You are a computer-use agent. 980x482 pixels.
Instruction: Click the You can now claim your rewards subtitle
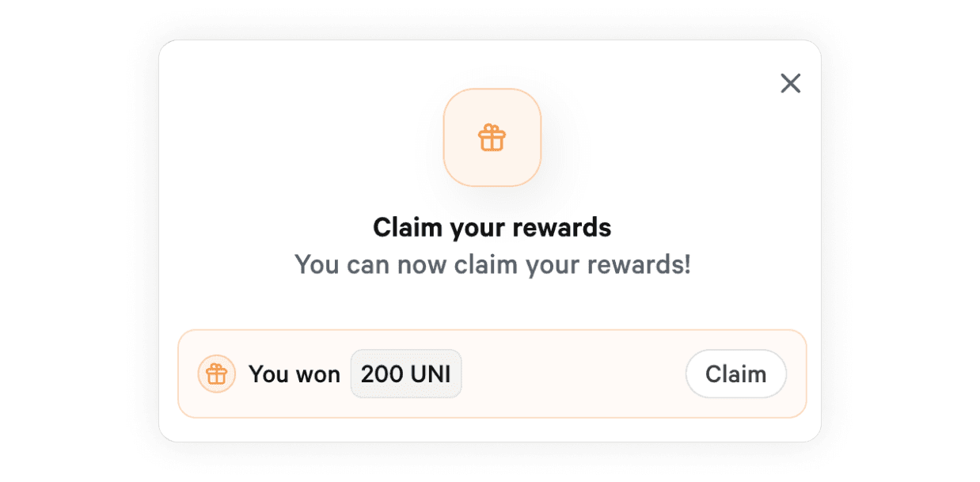click(492, 264)
